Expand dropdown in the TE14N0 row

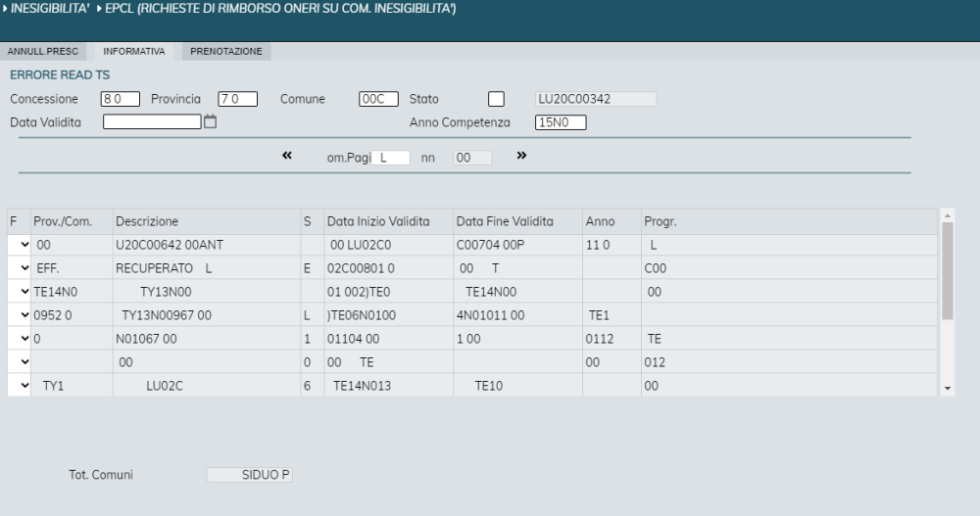[x=24, y=291]
